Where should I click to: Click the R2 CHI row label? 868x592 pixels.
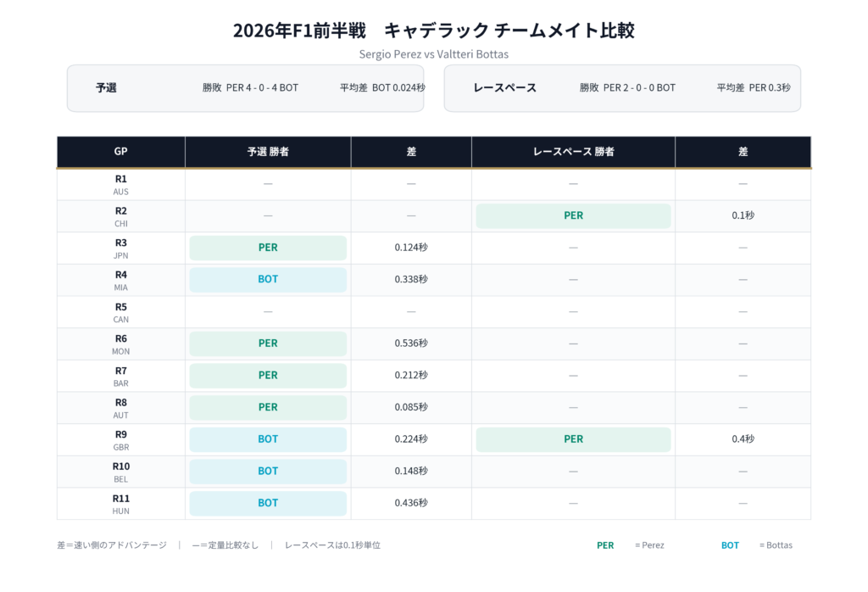tap(120, 216)
